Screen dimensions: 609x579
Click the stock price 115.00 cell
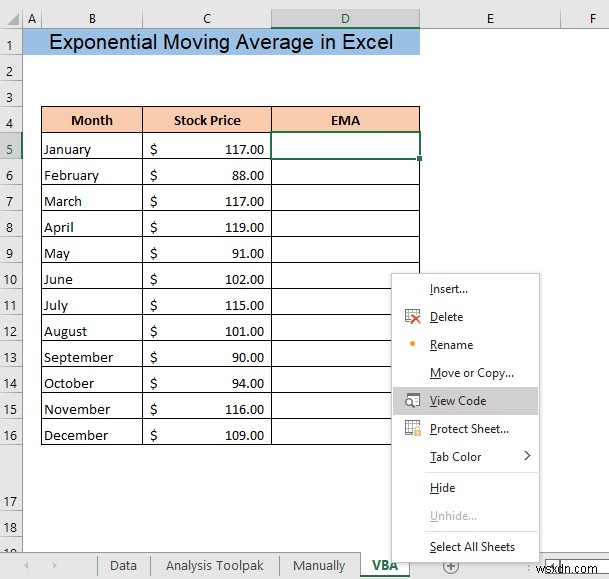click(207, 302)
